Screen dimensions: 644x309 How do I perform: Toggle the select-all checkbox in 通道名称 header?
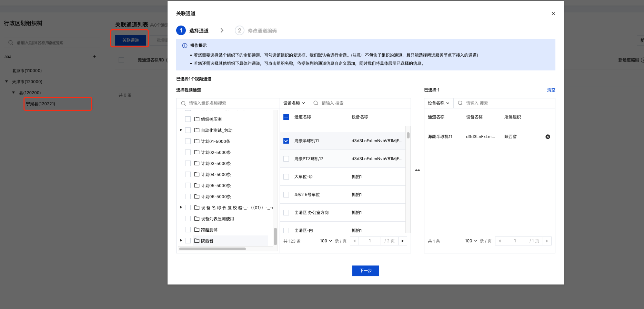point(286,117)
